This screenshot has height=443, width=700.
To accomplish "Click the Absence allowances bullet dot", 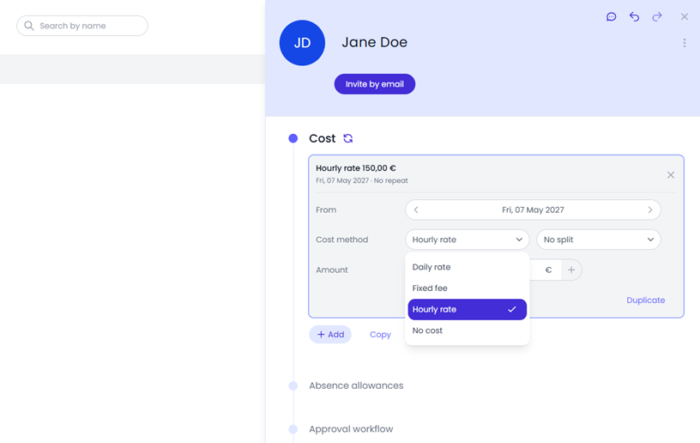I will point(293,386).
